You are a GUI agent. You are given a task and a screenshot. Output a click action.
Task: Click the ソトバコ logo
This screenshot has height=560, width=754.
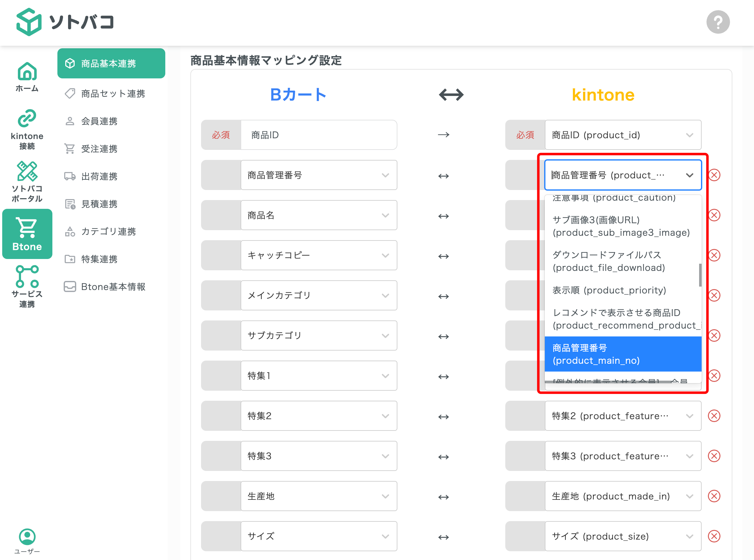[65, 22]
